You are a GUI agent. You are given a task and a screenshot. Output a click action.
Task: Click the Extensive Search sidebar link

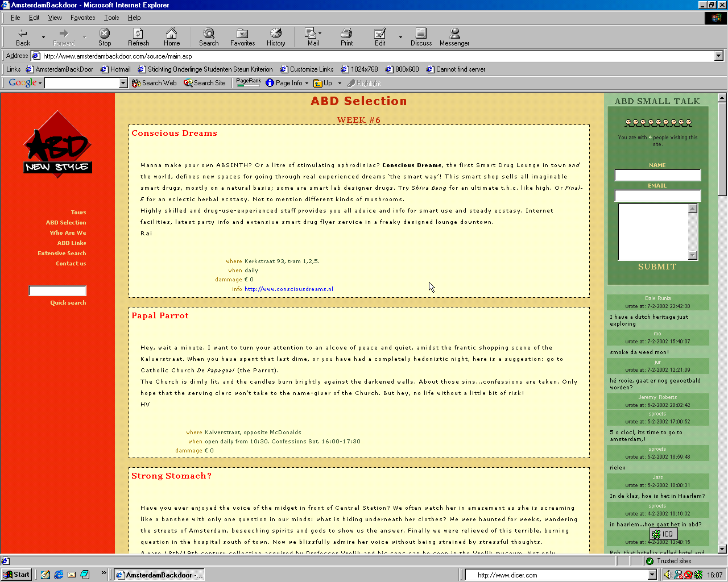coord(62,253)
